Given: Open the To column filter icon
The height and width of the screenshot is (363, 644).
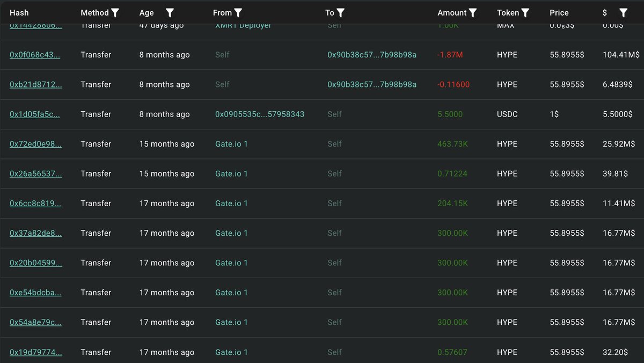Looking at the screenshot, I should [x=340, y=12].
